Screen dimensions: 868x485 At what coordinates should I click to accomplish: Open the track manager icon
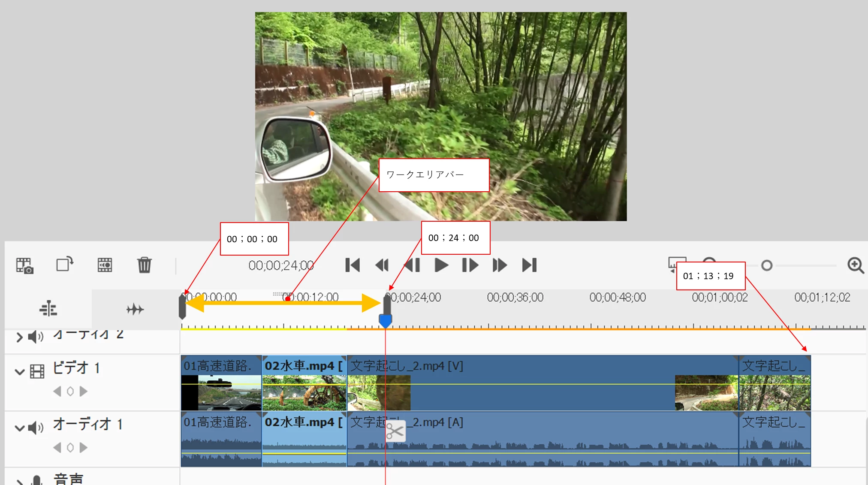click(x=48, y=309)
